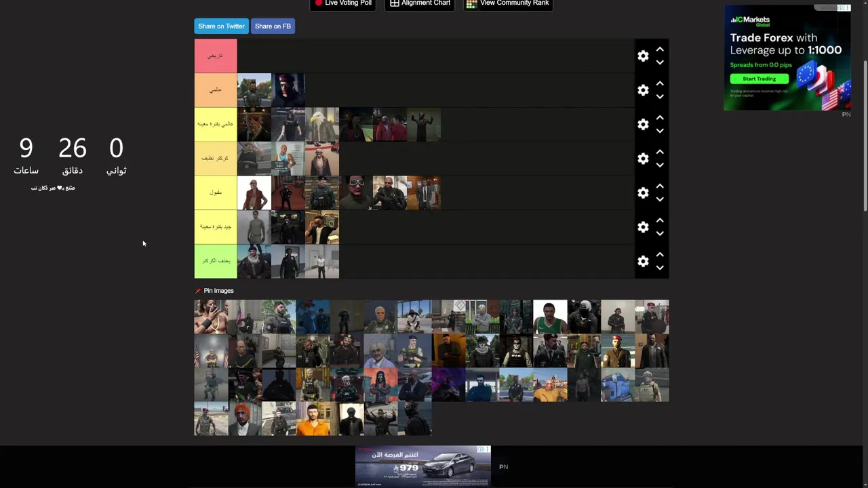Select the man holding a boombox image
The image size is (868, 488).
(x=322, y=227)
